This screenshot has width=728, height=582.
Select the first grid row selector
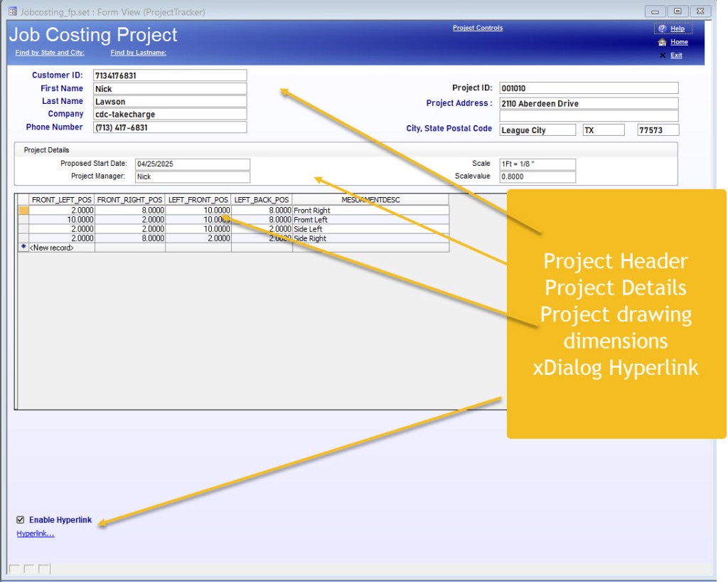click(x=23, y=211)
